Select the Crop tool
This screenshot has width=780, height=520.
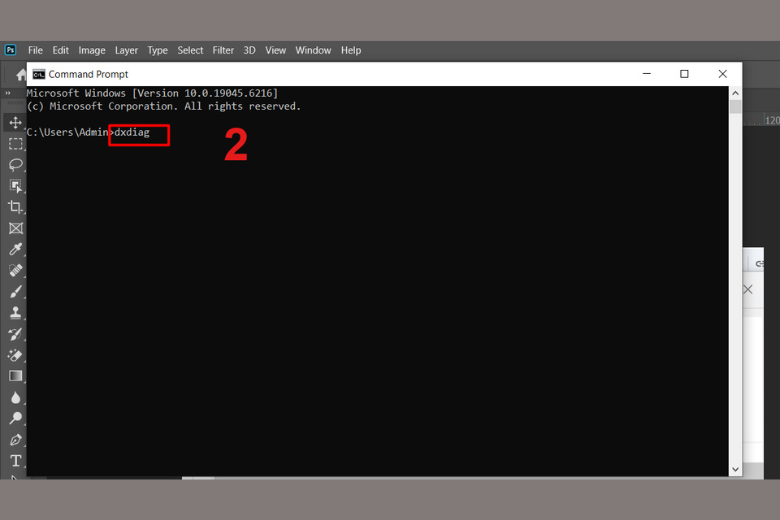point(15,207)
